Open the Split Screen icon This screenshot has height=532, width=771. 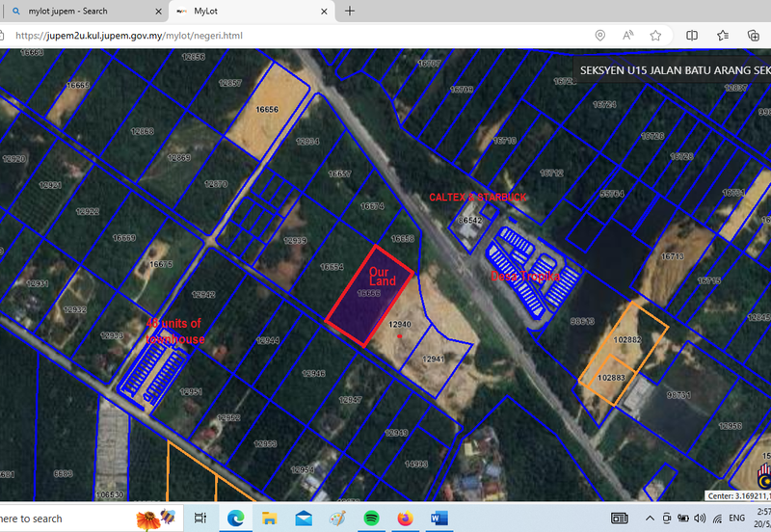[x=692, y=35]
